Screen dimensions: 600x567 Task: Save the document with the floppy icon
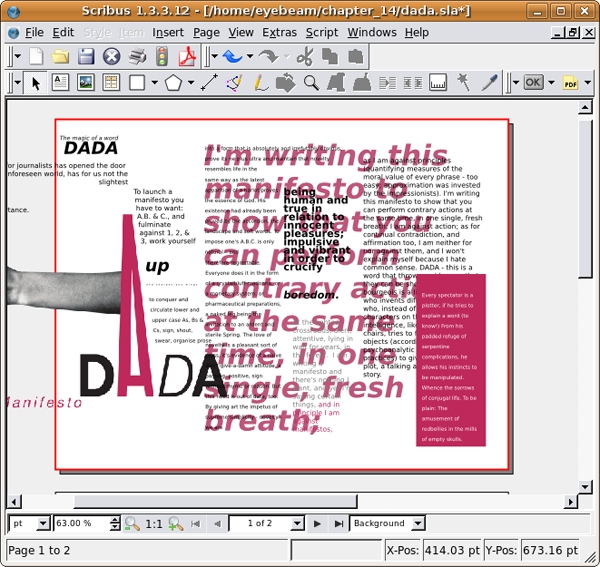(x=86, y=57)
